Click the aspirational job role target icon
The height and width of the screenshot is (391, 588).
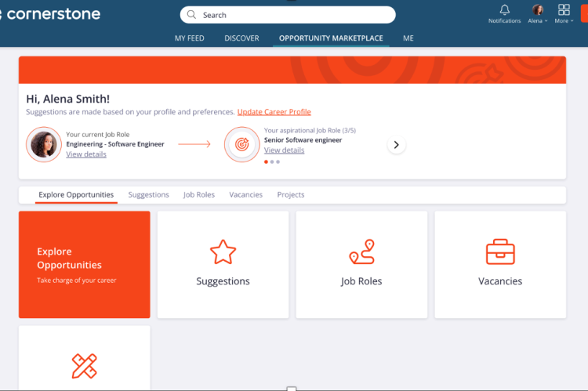pos(242,144)
